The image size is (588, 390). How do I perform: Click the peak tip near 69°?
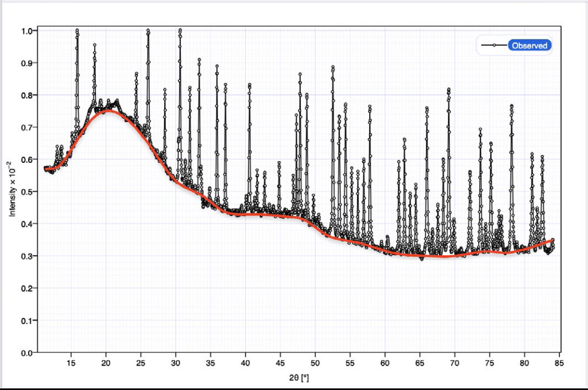coord(448,89)
